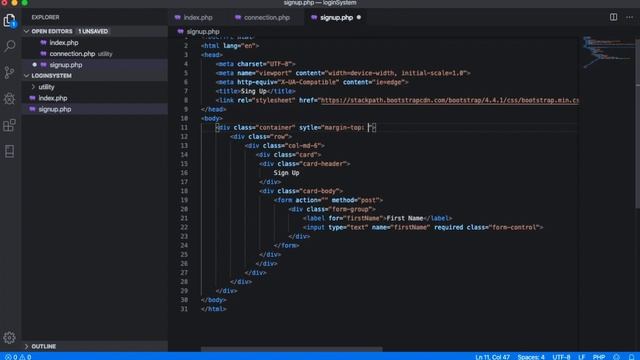Click the opening body tag on line 10
This screenshot has height=360, width=640.
[x=211, y=118]
